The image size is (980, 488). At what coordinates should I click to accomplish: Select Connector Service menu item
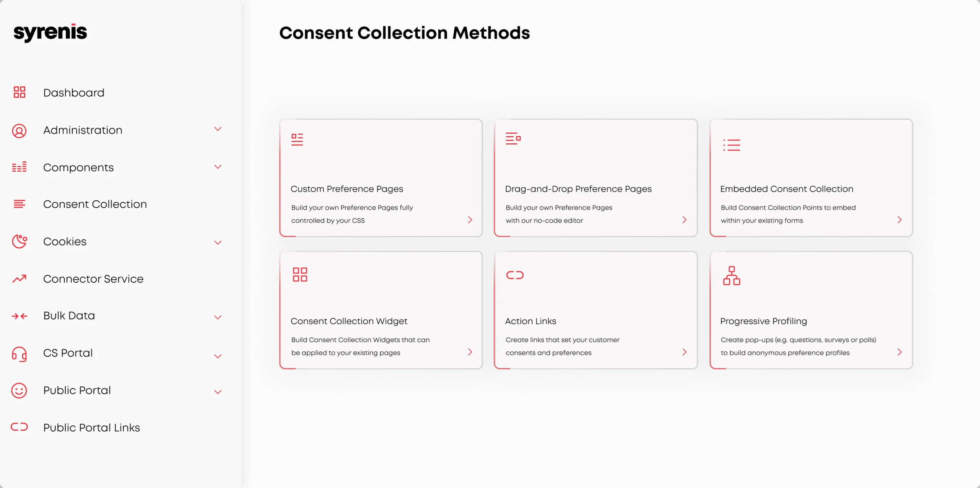93,279
